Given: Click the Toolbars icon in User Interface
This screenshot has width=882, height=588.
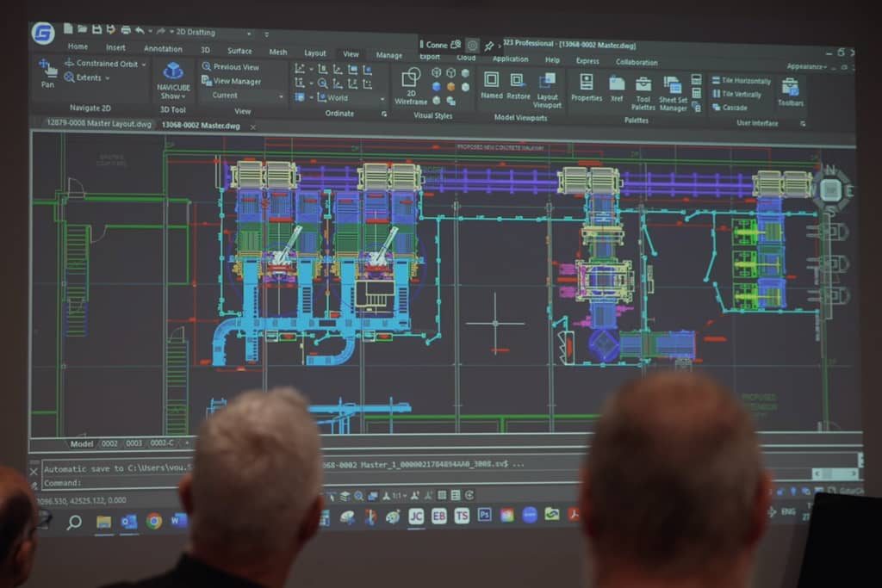Looking at the screenshot, I should tap(791, 93).
